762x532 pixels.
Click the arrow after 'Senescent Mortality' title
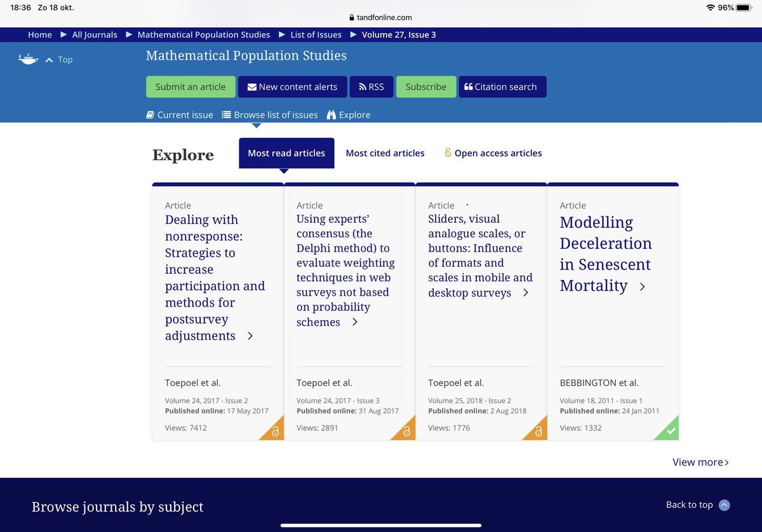[643, 287]
